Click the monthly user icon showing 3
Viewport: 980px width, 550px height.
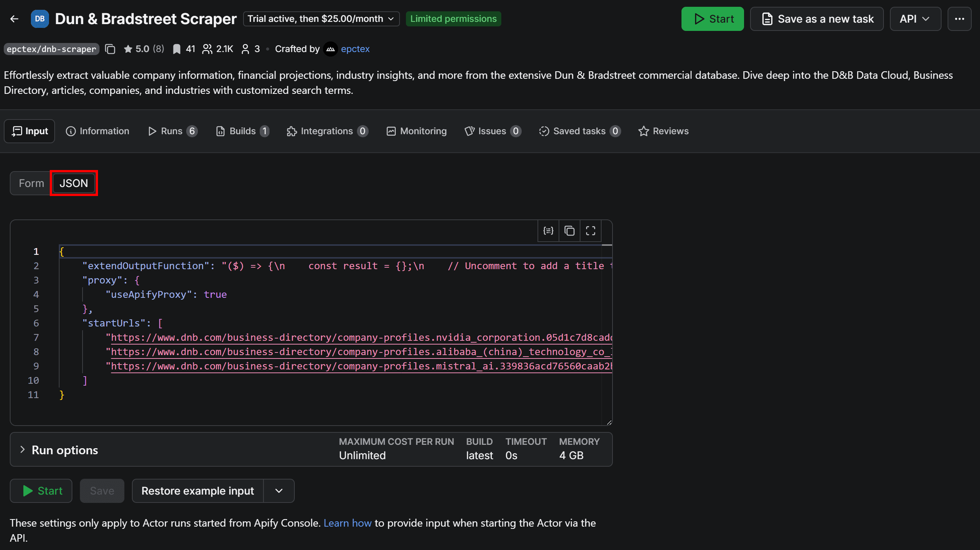245,49
